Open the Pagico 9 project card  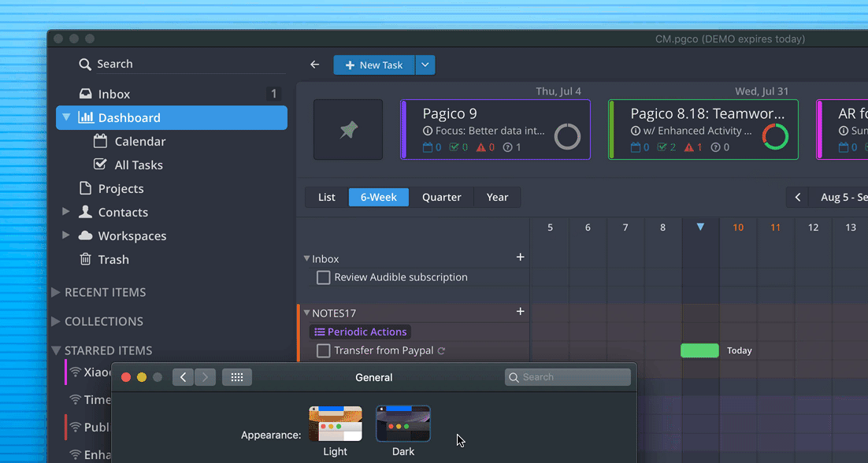click(495, 130)
